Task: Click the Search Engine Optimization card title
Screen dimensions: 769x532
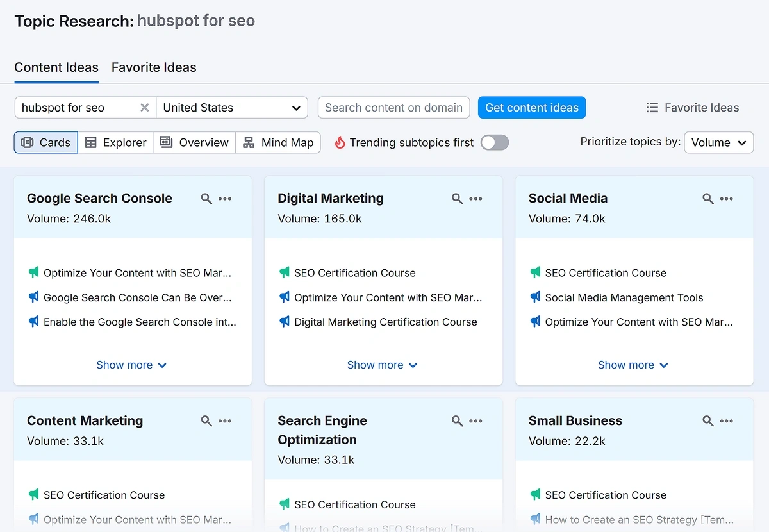Action: click(x=322, y=430)
